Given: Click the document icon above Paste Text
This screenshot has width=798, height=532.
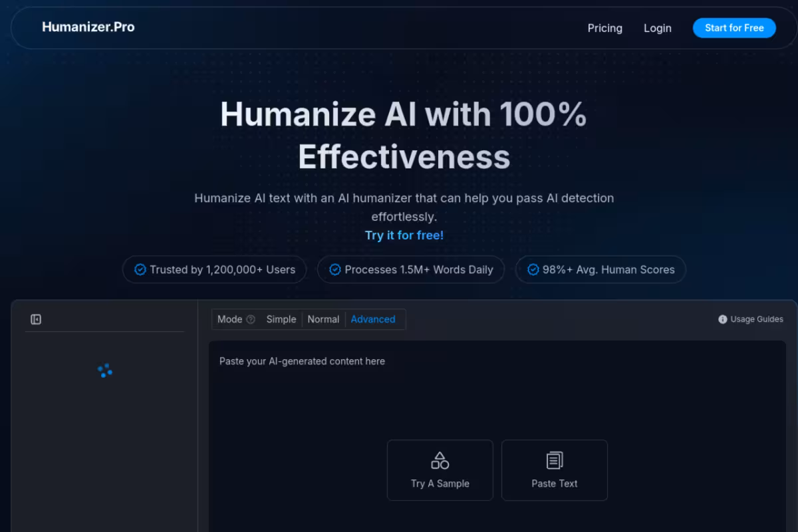Looking at the screenshot, I should coord(555,460).
